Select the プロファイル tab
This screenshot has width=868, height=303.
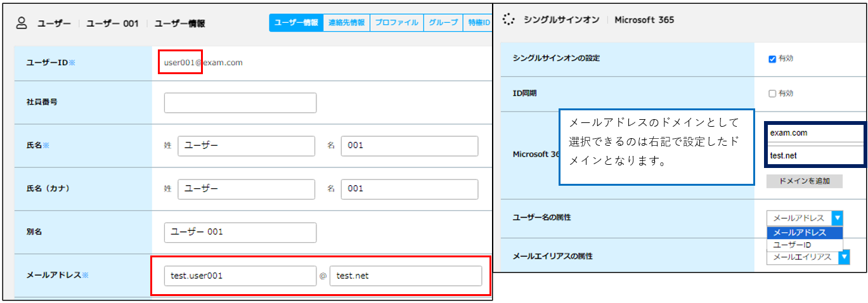point(396,23)
